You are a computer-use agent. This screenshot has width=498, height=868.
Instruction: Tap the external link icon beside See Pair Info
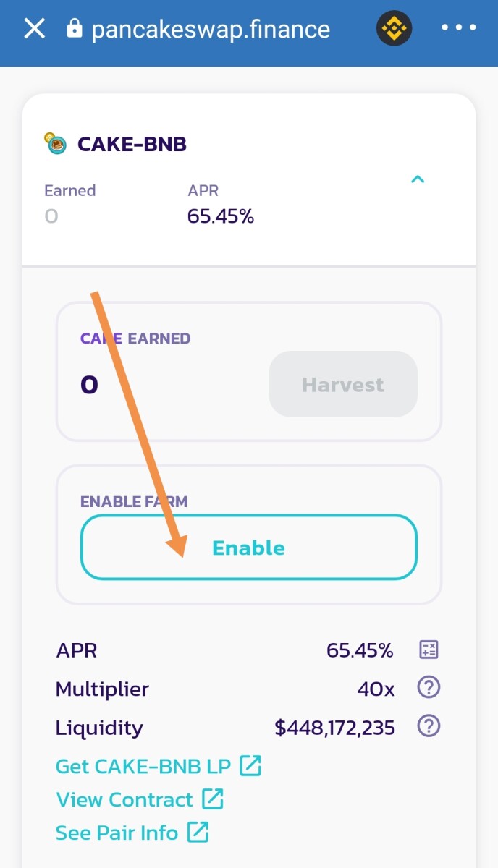pos(198,832)
